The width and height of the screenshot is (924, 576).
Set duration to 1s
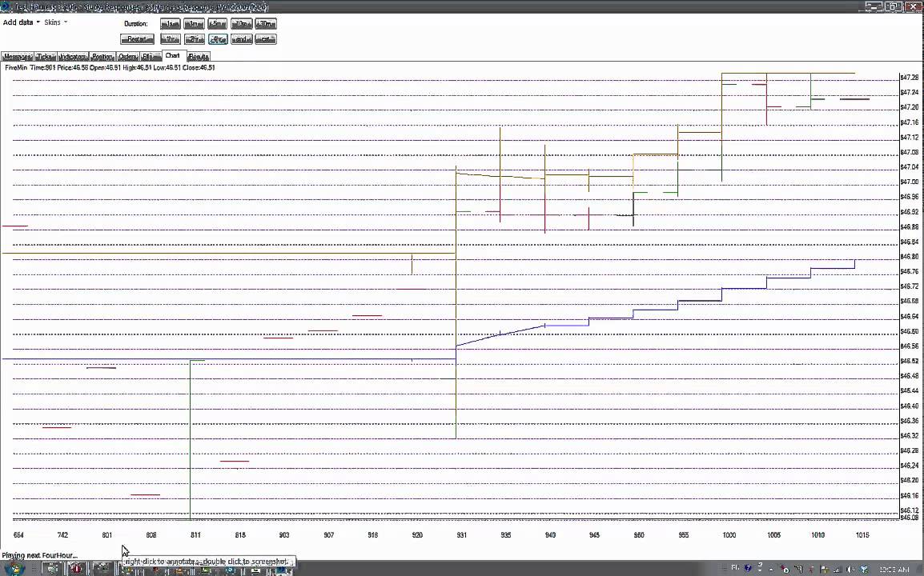point(171,24)
